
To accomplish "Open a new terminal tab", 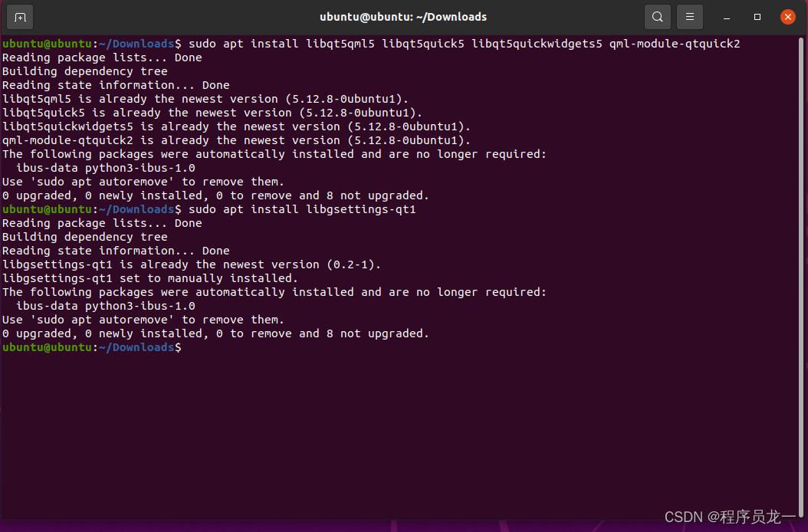I will coord(20,17).
